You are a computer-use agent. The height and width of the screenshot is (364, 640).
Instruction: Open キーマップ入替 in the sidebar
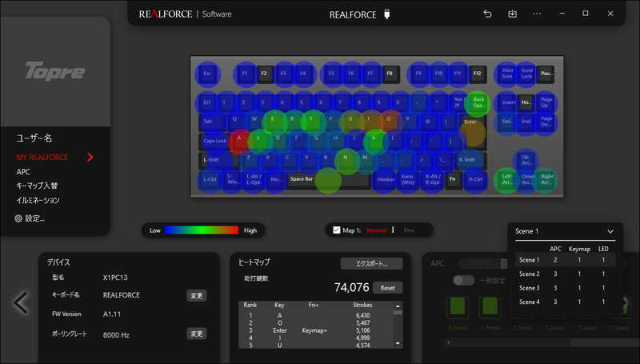coord(37,186)
